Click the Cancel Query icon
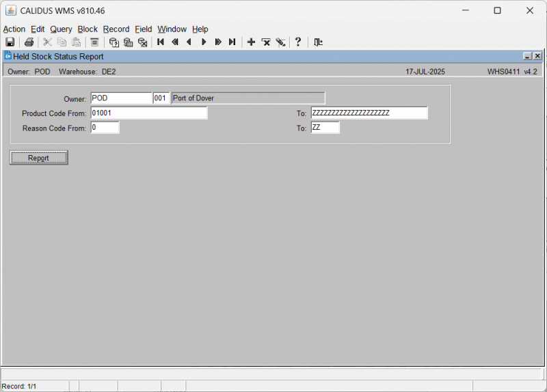Viewport: 547px width, 392px height. [142, 42]
